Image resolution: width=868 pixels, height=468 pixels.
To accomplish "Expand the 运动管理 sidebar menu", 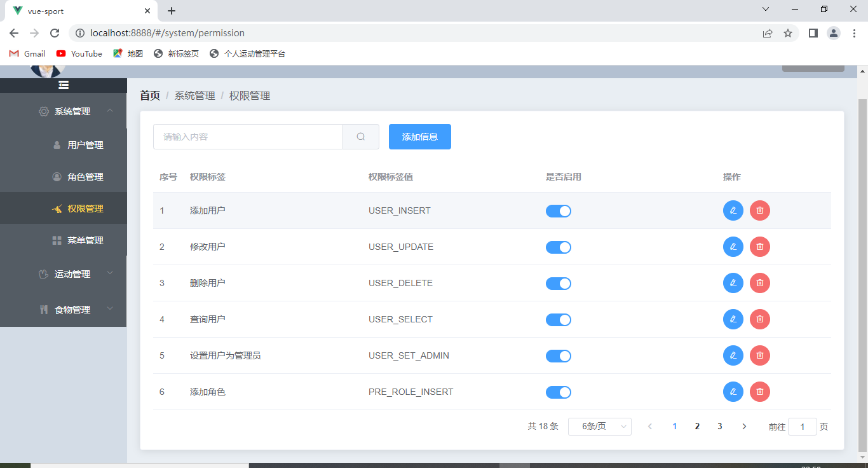I will (x=64, y=274).
